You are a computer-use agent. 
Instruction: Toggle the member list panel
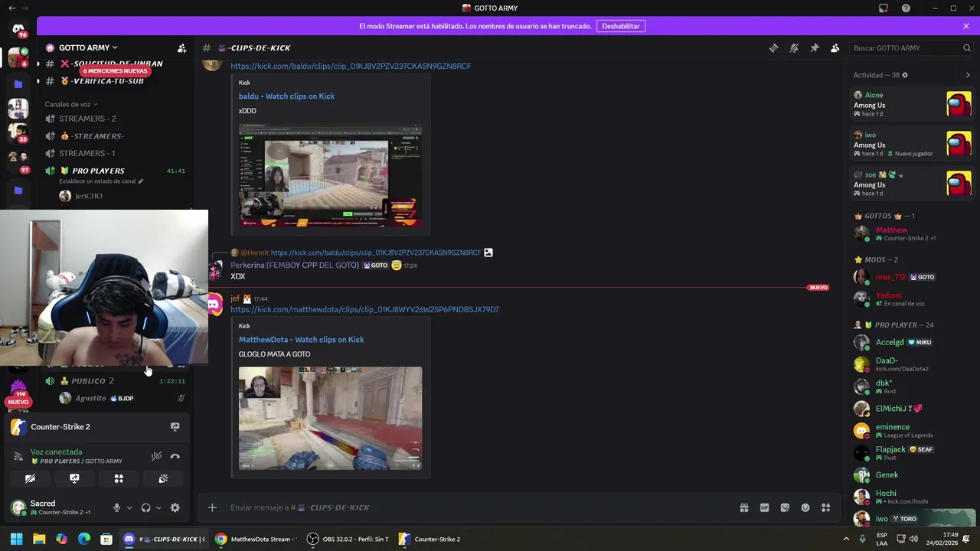[835, 47]
